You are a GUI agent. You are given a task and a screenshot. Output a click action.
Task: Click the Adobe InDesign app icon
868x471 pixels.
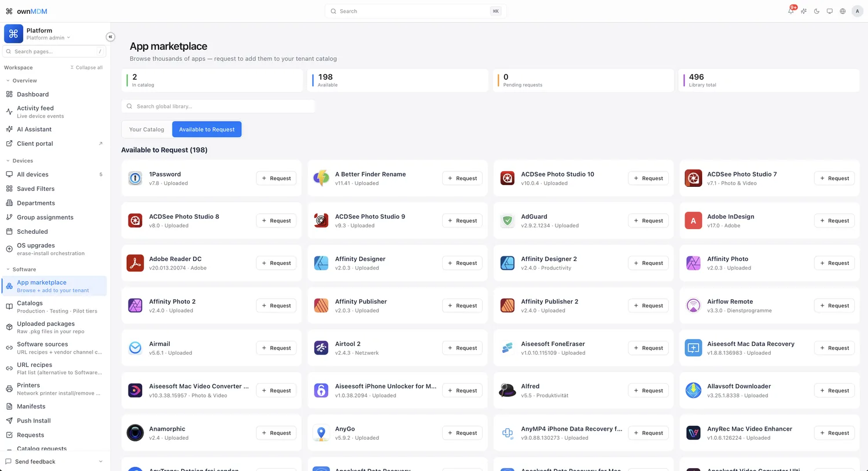click(693, 220)
